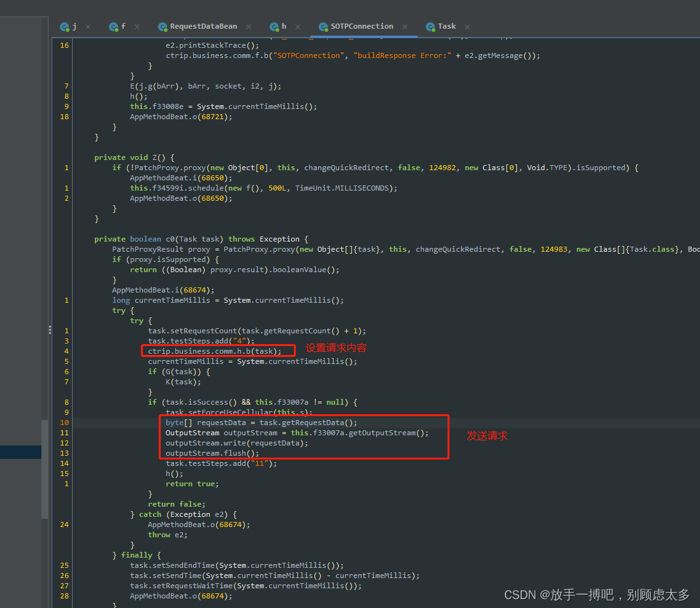Click the 'return true;' statement
Screen dimensions: 700x608
point(193,484)
